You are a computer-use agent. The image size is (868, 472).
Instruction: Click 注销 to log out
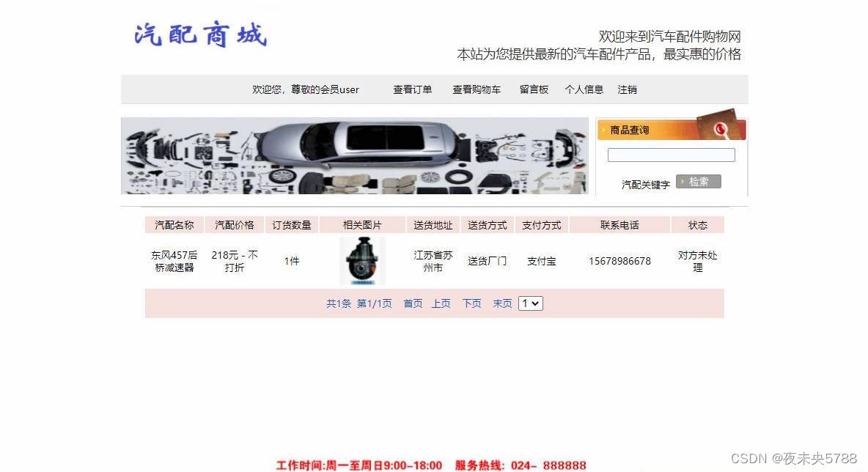click(x=628, y=89)
